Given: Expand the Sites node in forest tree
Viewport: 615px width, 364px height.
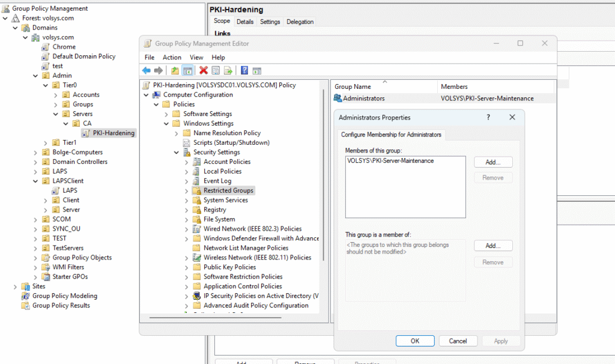Looking at the screenshot, I should [x=16, y=287].
